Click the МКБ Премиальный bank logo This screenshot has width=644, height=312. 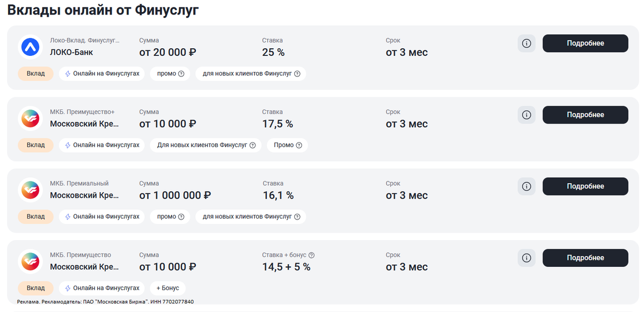coord(31,190)
